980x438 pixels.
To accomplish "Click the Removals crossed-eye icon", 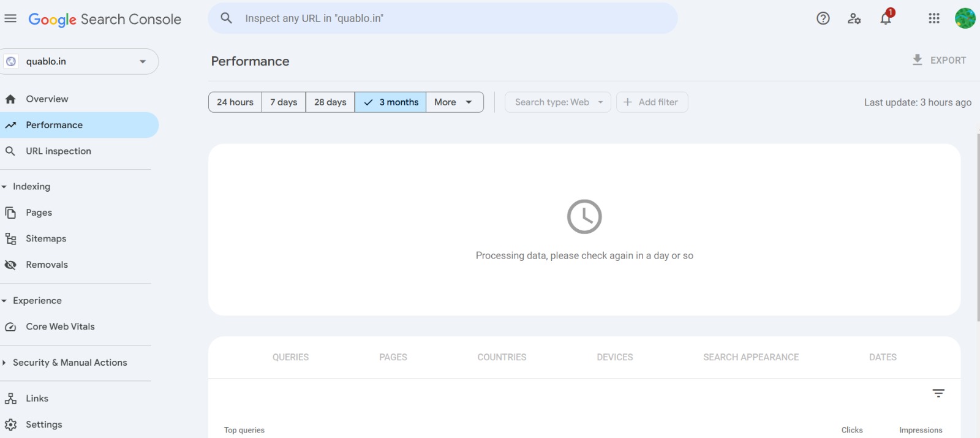I will pos(10,265).
